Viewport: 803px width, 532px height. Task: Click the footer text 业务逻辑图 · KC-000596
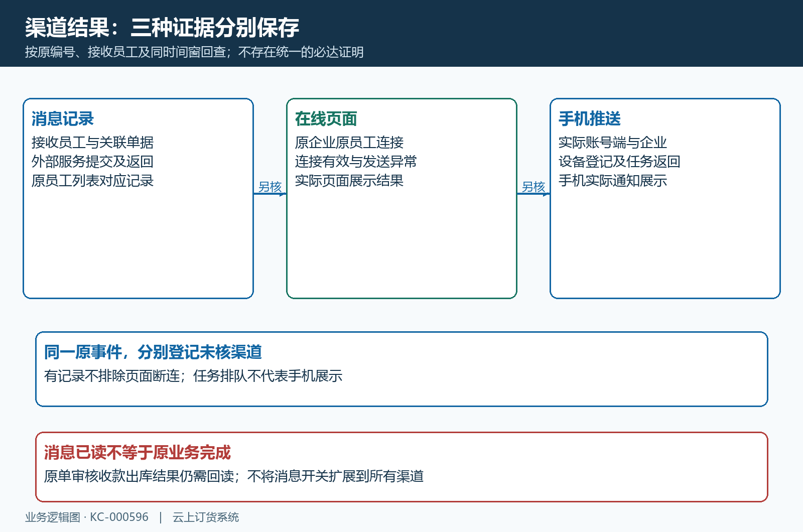click(87, 517)
